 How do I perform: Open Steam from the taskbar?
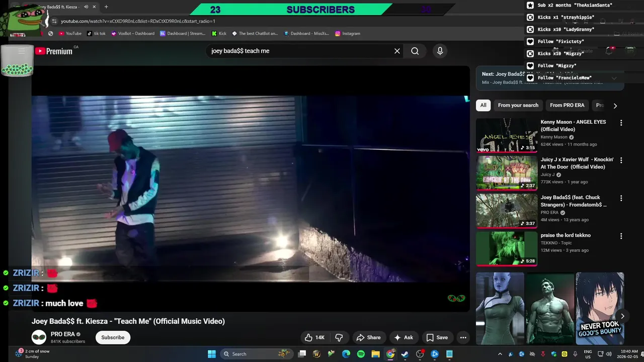(x=405, y=354)
